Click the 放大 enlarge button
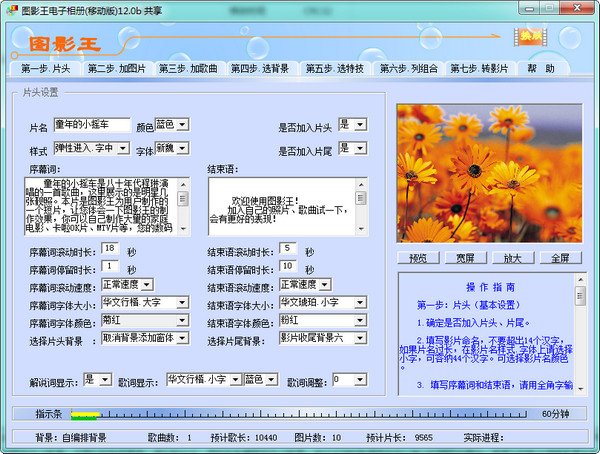The width and height of the screenshot is (600, 454). point(512,258)
